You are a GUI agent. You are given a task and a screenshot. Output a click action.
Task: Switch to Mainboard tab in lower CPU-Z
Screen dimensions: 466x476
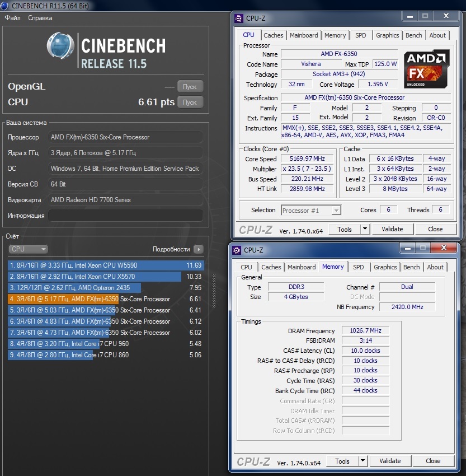[x=302, y=267]
